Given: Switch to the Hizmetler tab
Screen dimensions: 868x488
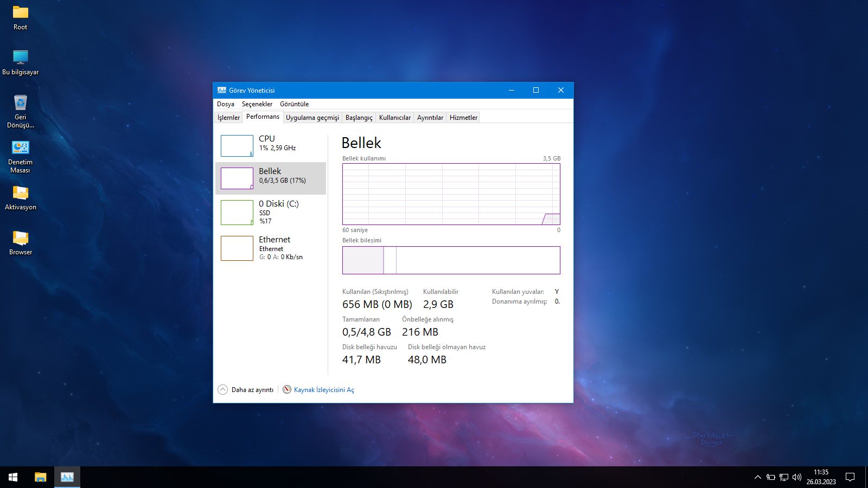Looking at the screenshot, I should click(463, 118).
